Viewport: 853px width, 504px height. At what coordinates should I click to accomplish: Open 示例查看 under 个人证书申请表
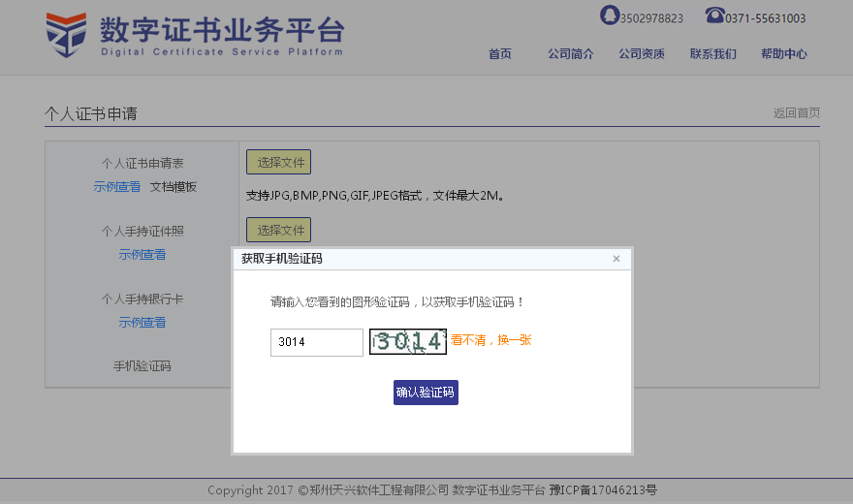point(117,187)
